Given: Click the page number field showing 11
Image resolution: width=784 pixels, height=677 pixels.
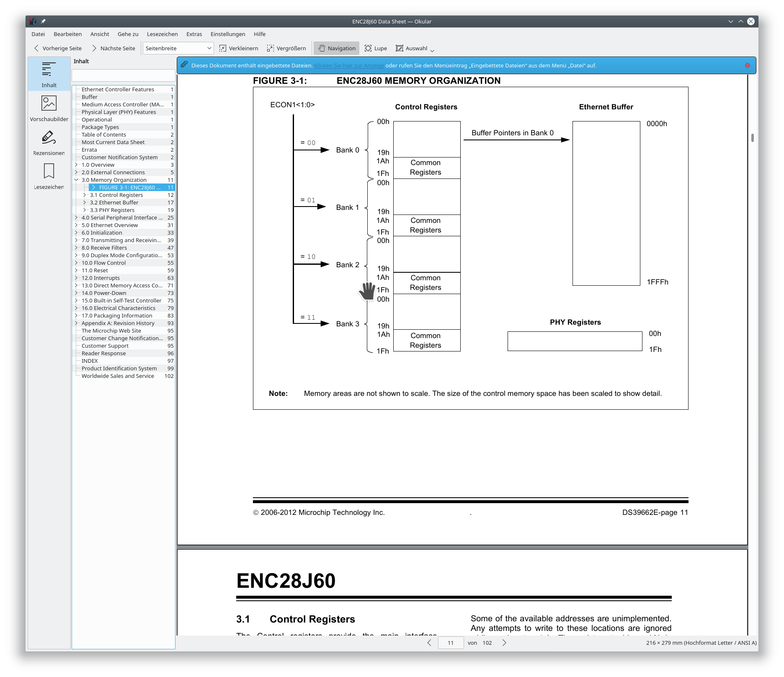Looking at the screenshot, I should point(451,643).
